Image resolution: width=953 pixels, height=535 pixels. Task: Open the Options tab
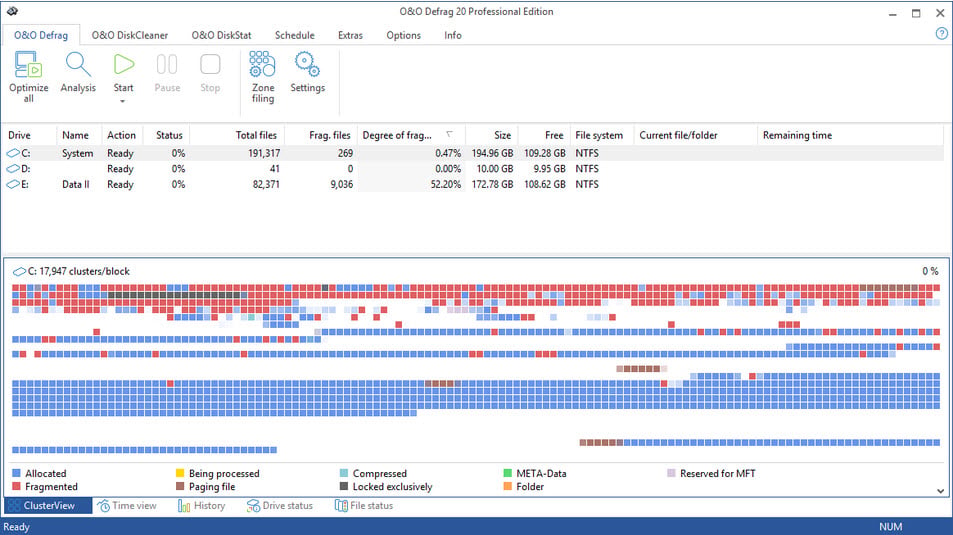click(x=403, y=35)
